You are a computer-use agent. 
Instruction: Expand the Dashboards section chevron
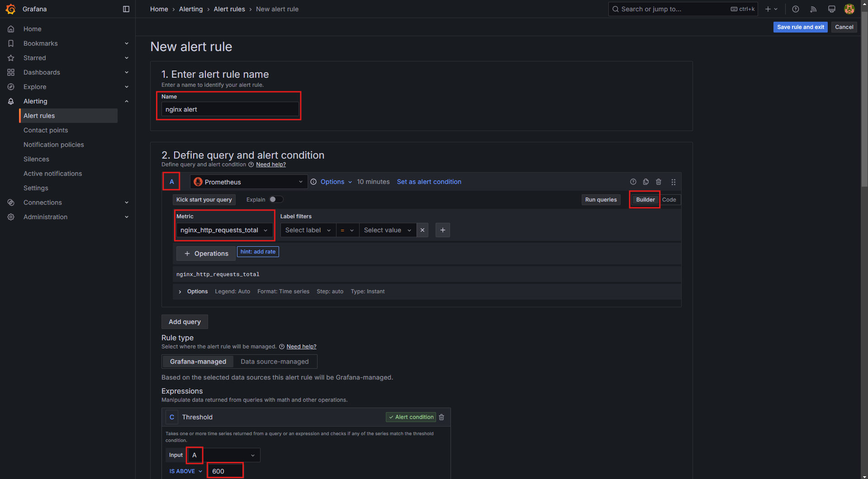tap(127, 72)
